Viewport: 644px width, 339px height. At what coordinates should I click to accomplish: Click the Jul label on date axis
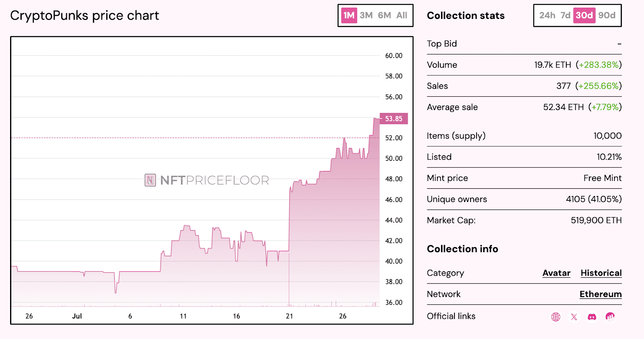tap(77, 316)
